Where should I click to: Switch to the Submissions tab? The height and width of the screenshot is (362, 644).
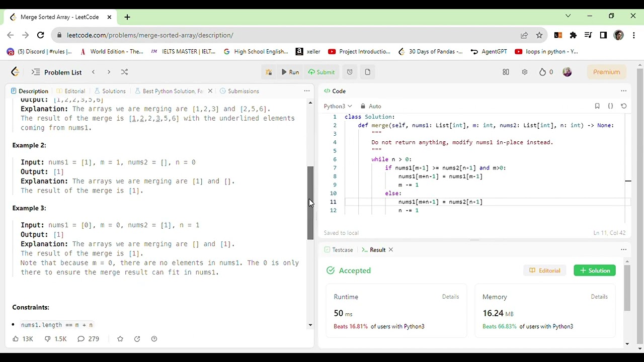click(x=239, y=91)
